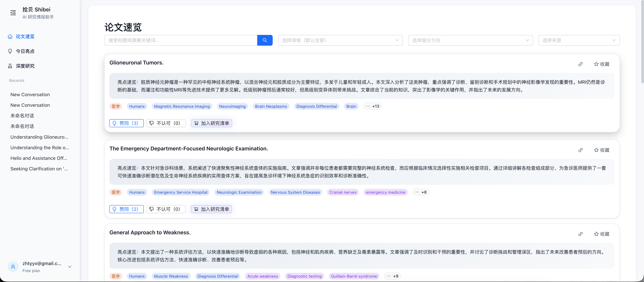Click the Emergency Service Hospital tag
This screenshot has height=282, width=644.
pos(181,192)
